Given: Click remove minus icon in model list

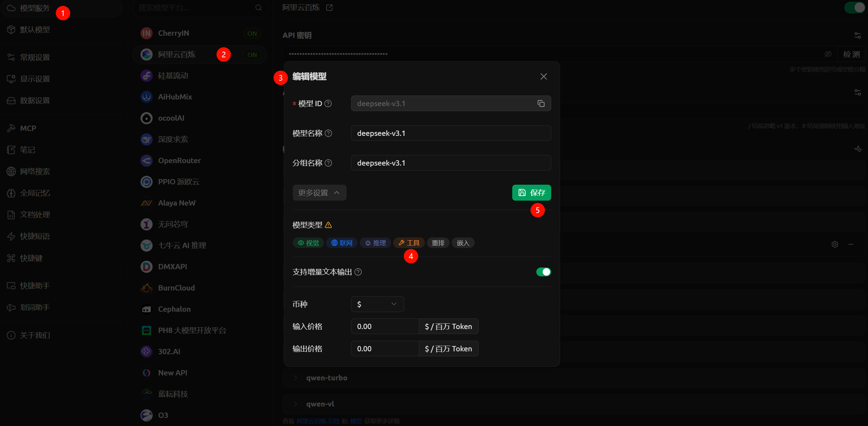Looking at the screenshot, I should [851, 244].
